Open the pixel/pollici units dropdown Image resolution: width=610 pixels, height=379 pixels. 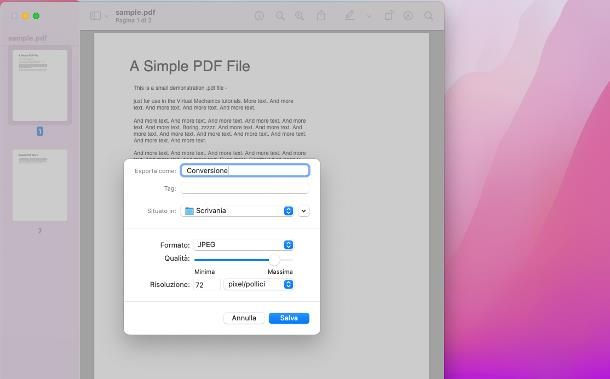(259, 284)
